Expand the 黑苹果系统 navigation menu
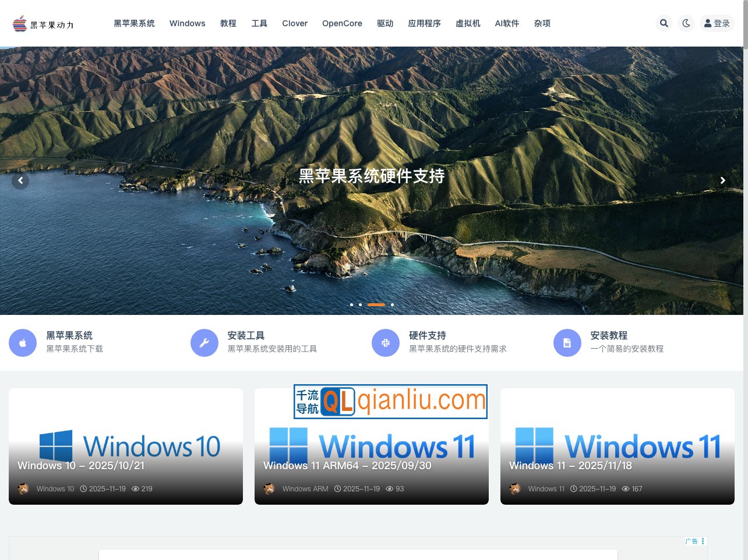The image size is (748, 560). point(134,23)
